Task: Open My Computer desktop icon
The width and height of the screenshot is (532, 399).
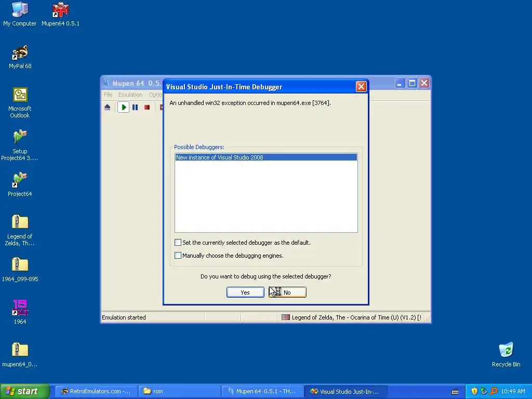Action: coord(20,14)
